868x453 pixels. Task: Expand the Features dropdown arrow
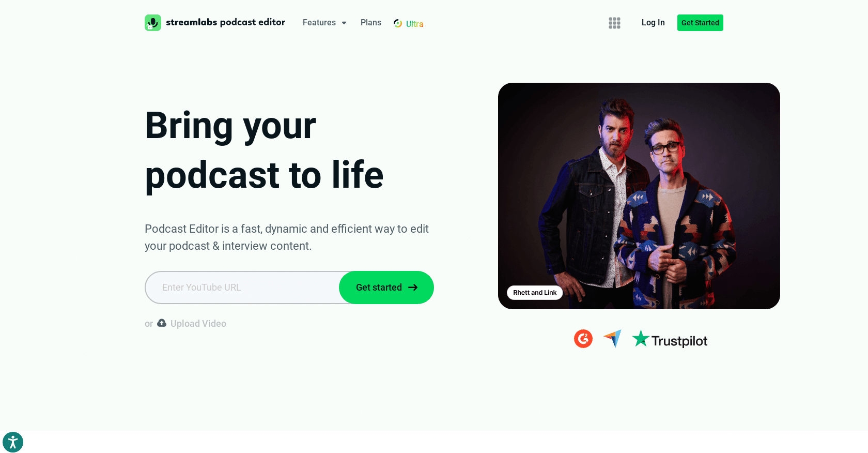click(344, 23)
